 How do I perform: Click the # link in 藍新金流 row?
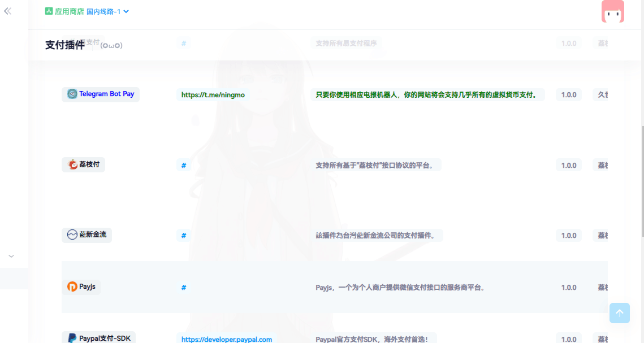coord(184,236)
